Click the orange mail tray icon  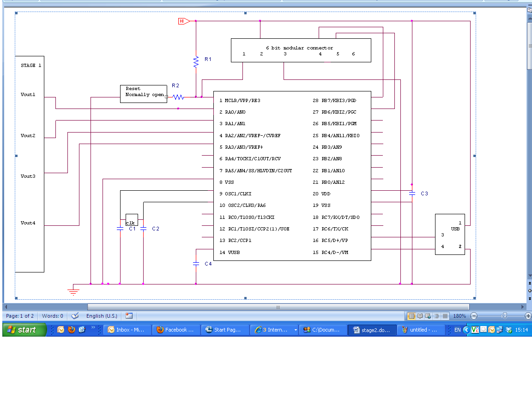492,330
